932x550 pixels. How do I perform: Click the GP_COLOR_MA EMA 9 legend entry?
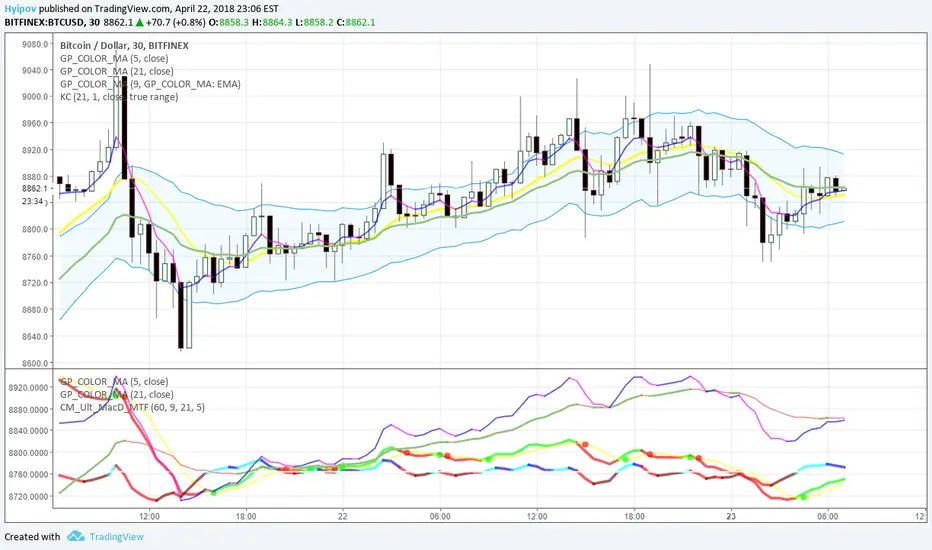tap(150, 84)
